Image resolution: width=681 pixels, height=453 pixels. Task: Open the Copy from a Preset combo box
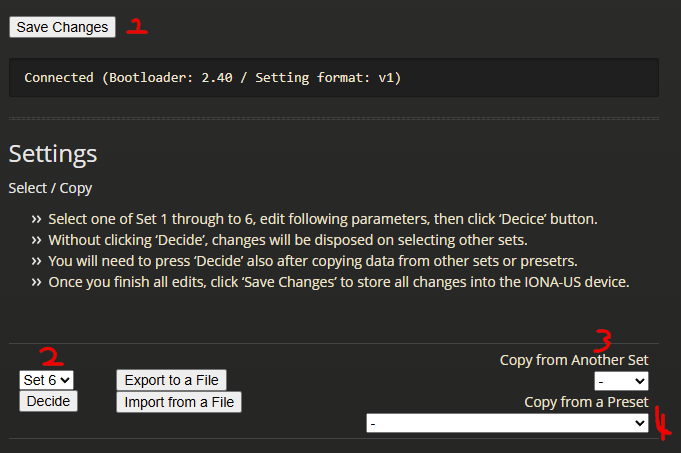(507, 423)
